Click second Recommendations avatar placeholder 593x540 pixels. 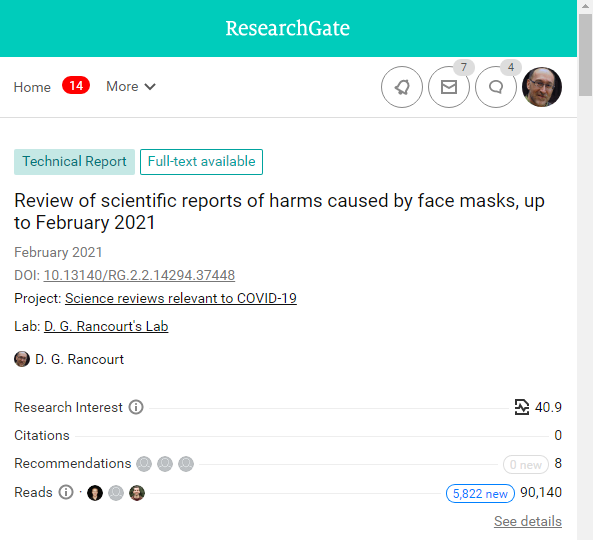click(x=165, y=464)
